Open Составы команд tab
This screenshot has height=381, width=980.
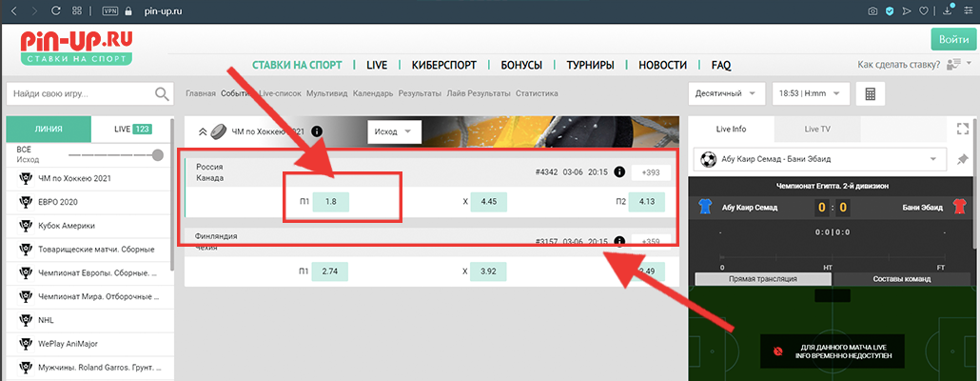[901, 279]
